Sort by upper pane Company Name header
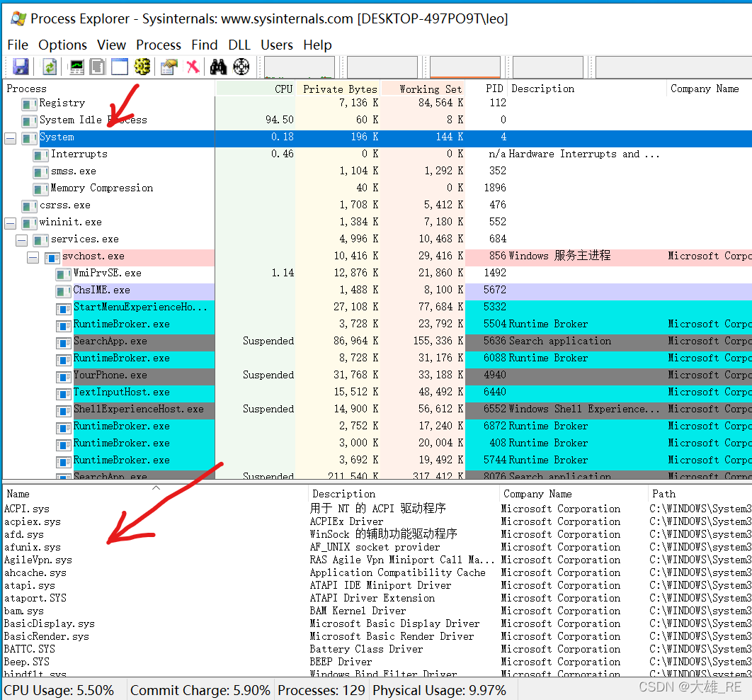 (710, 89)
